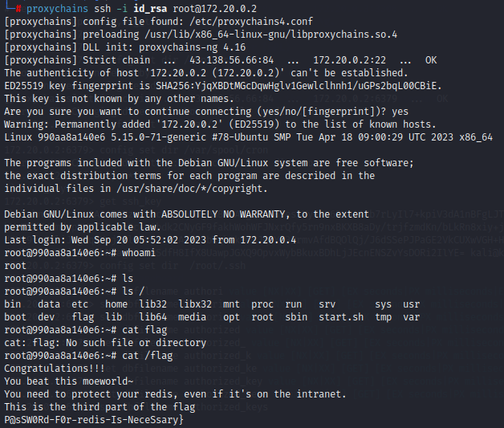The width and height of the screenshot is (504, 428).
Task: Click the root@172.20.0.2 ssh target
Action: pyautogui.click(x=215, y=9)
